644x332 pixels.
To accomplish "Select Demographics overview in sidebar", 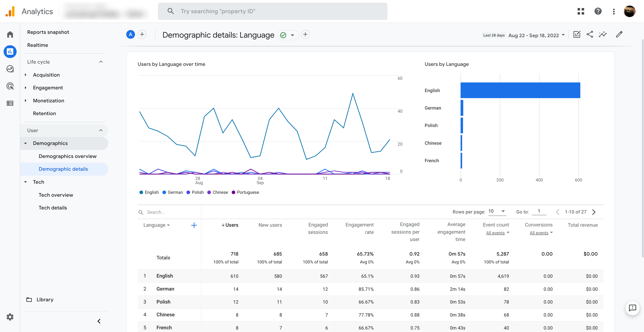I will point(67,156).
